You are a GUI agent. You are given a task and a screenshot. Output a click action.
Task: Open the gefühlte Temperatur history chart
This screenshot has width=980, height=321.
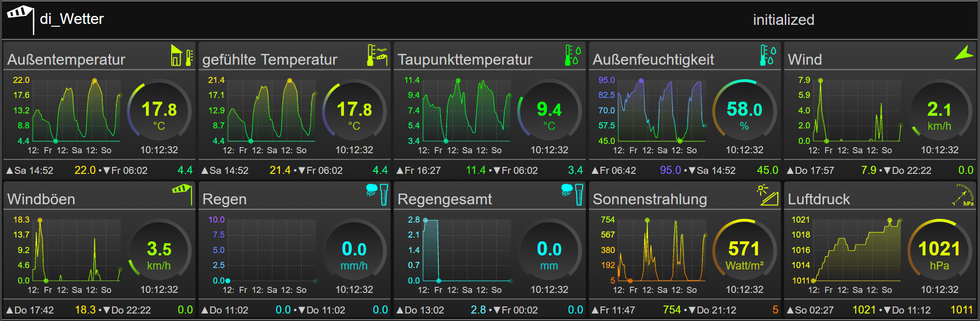pyautogui.click(x=262, y=116)
